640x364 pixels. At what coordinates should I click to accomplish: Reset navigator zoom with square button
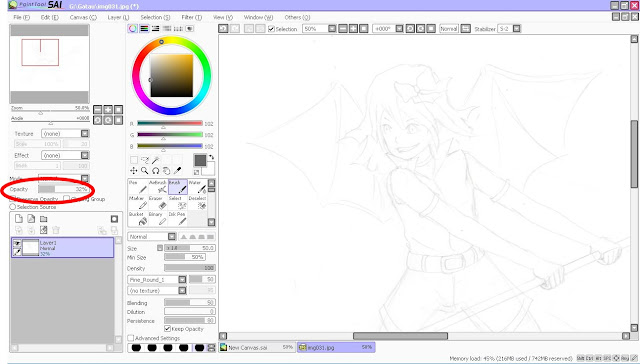pos(118,109)
